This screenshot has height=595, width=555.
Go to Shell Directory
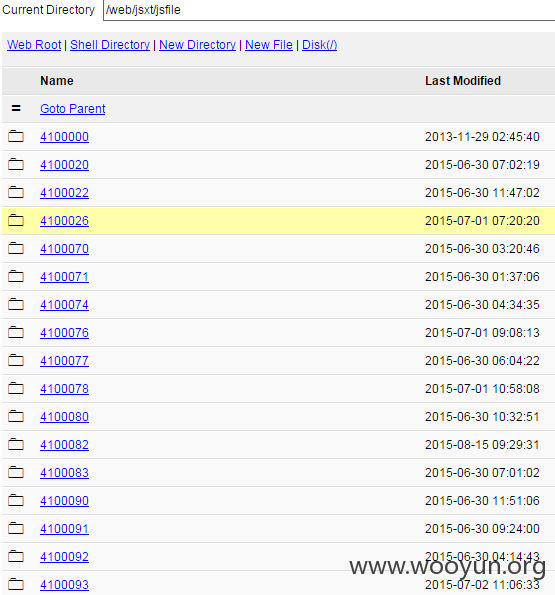pyautogui.click(x=110, y=45)
